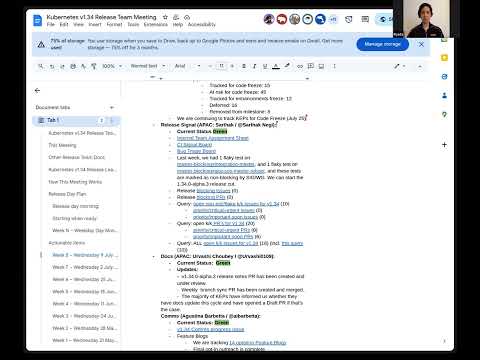This screenshot has height=360, width=480.
Task: Click the +1 additional collaborators badge
Action: [x=333, y=19]
